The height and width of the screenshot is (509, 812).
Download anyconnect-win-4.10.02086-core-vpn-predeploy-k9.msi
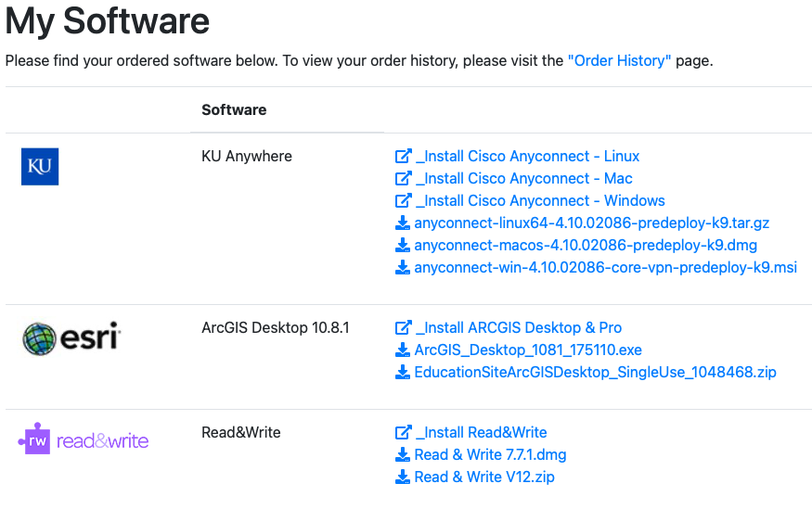click(x=605, y=267)
